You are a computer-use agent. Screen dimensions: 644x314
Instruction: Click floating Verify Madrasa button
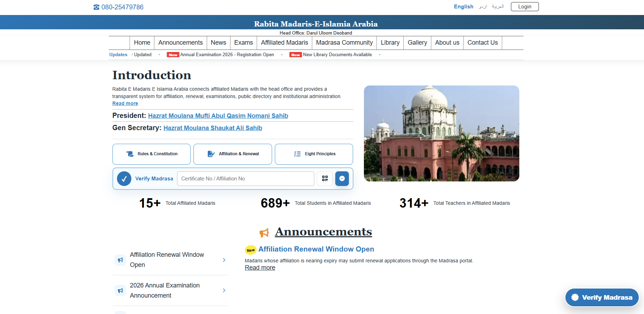click(602, 298)
